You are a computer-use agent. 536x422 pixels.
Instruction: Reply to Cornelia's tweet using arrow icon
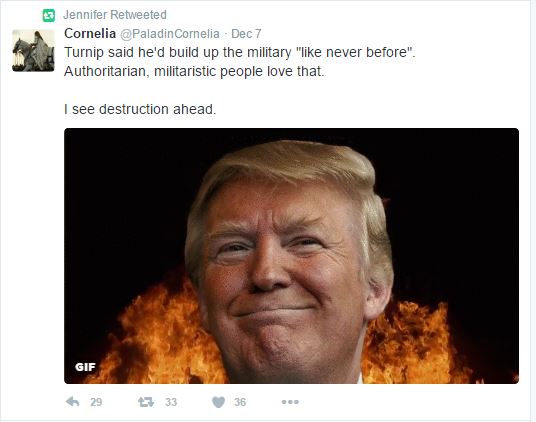point(72,401)
